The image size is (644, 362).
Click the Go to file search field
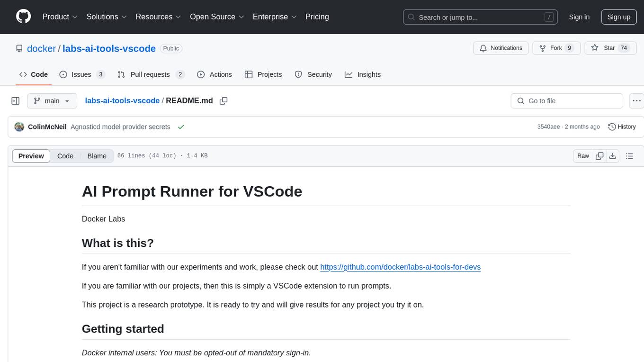click(x=567, y=101)
